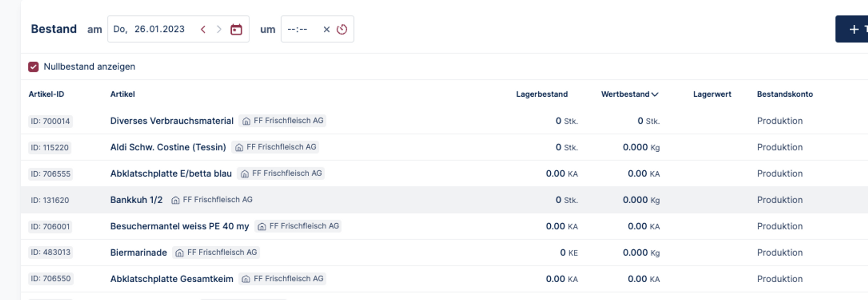Screen dimensions: 868x300
Task: Uncheck Nullbestand anzeigen checkbox
Action: [x=33, y=67]
